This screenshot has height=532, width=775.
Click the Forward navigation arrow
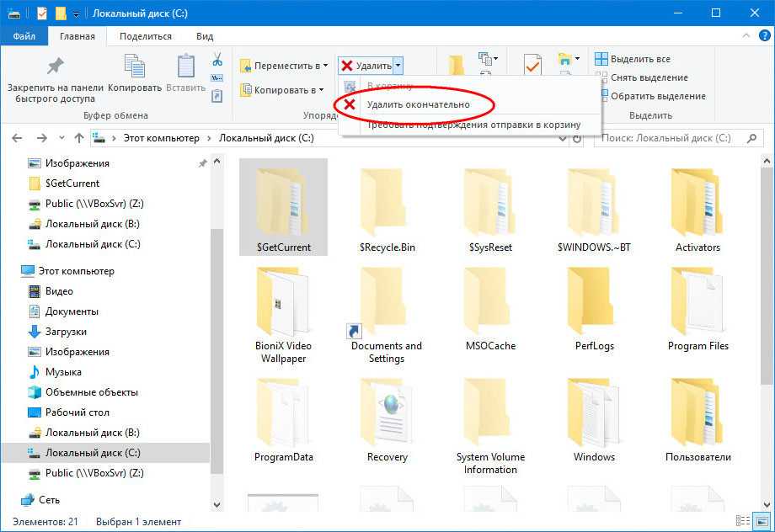(x=42, y=138)
